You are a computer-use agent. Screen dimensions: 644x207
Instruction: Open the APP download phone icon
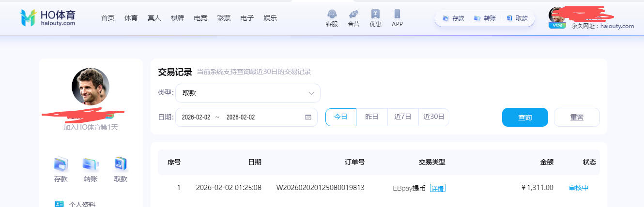tap(397, 15)
